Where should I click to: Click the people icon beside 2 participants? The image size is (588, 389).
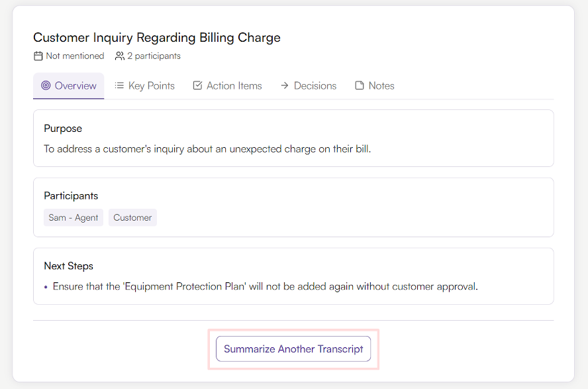(119, 56)
